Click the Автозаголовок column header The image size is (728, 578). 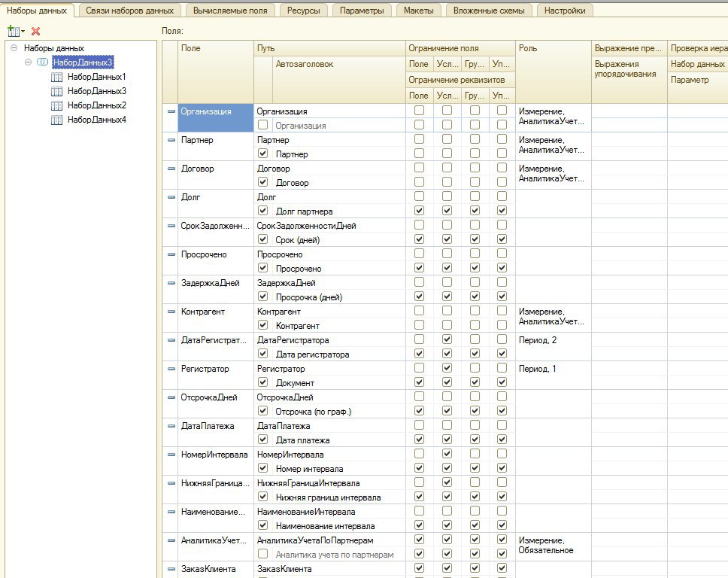click(338, 80)
